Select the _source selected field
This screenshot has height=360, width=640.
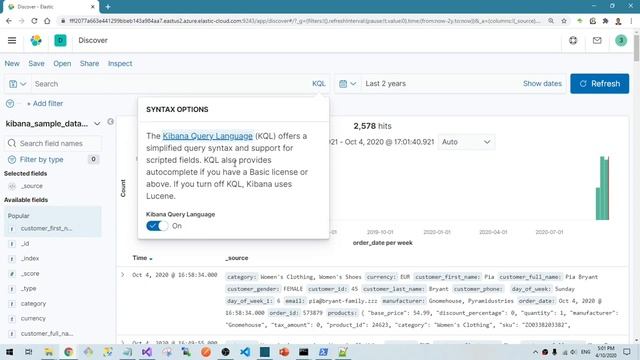tap(32, 186)
